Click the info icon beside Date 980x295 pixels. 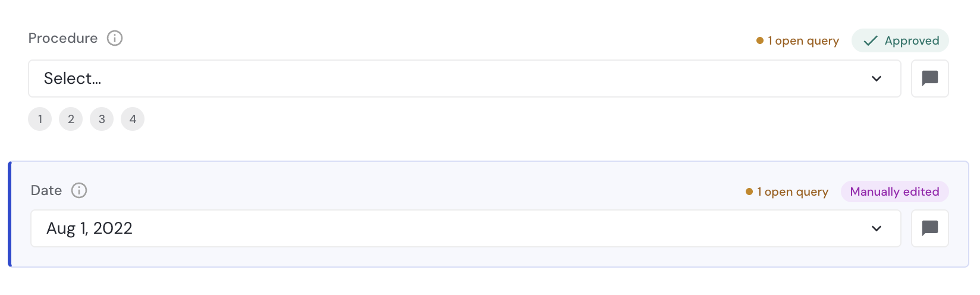tap(79, 190)
